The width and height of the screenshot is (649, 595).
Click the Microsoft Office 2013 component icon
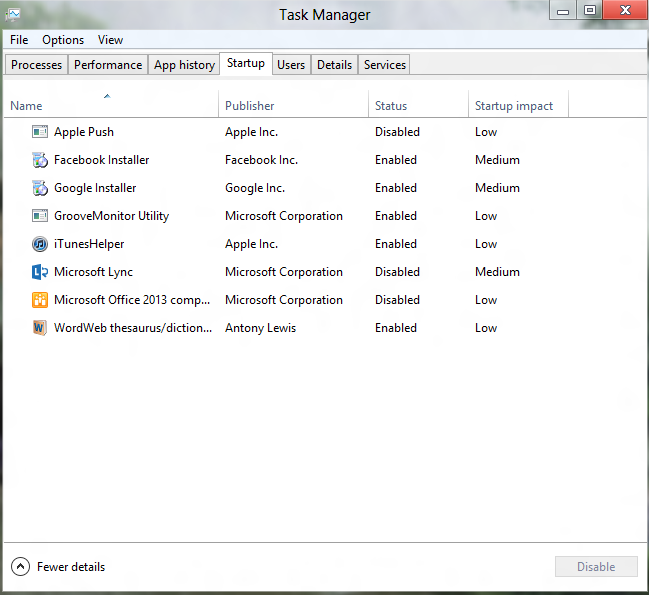[x=40, y=300]
